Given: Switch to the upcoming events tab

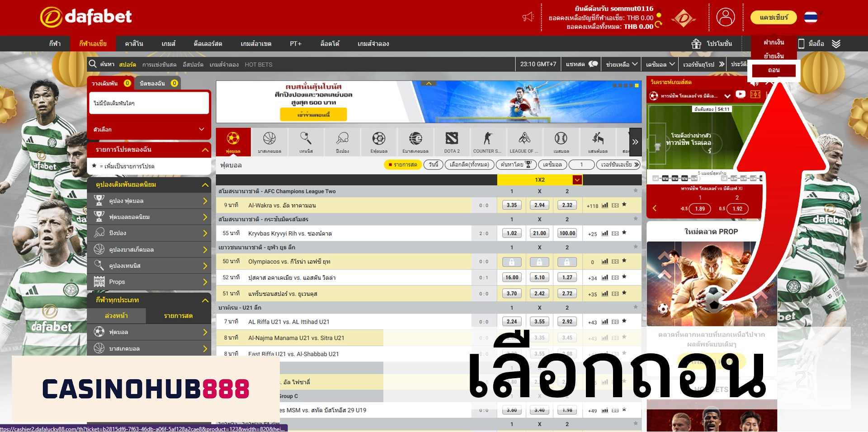Looking at the screenshot, I should pos(116,316).
